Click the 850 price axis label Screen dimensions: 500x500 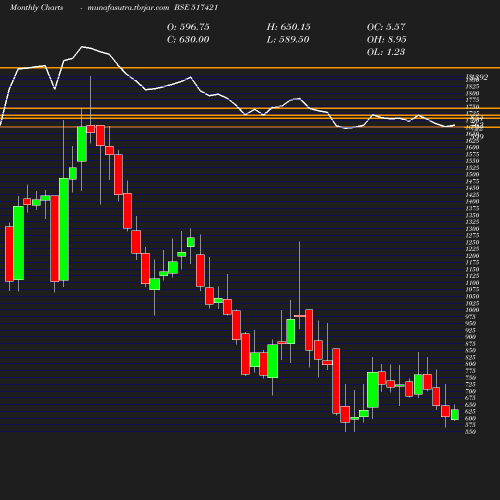[471, 351]
